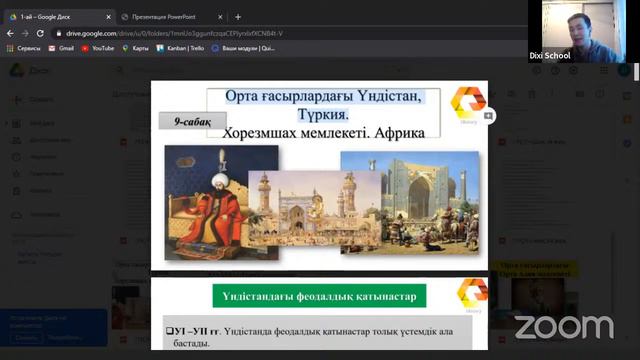The image size is (640, 360).
Task: Open the Google apps grid icon
Action: pos(604,71)
